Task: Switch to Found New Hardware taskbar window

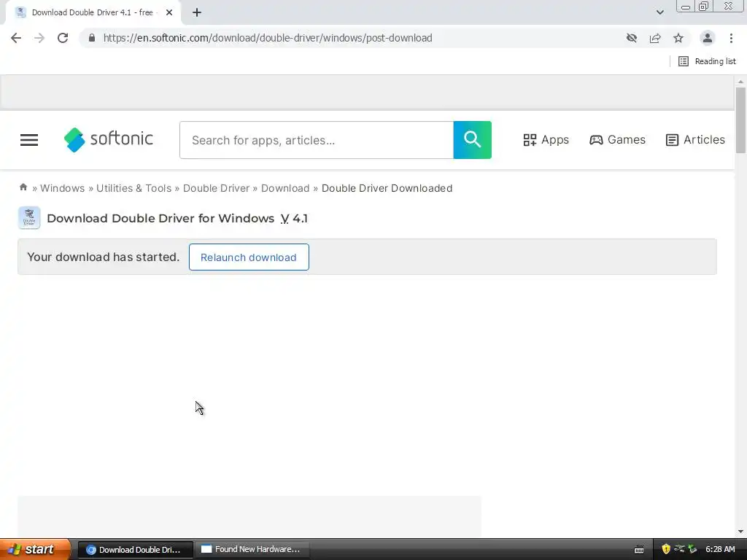Action: click(252, 550)
